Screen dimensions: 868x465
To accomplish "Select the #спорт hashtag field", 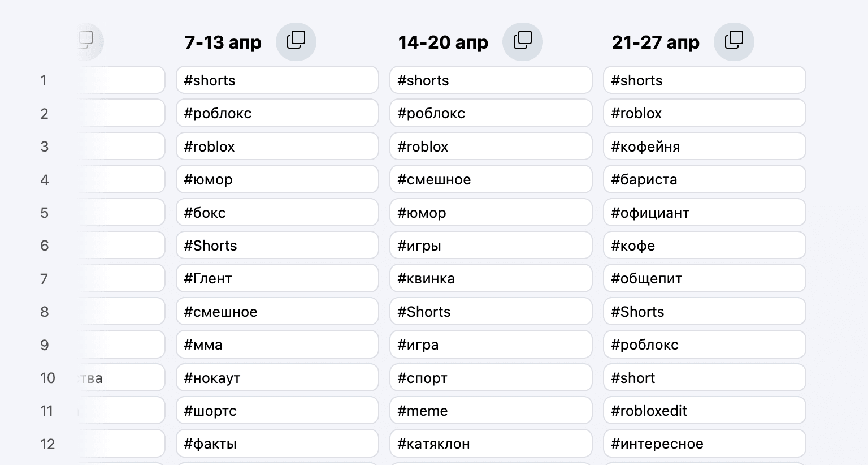I will [491, 378].
